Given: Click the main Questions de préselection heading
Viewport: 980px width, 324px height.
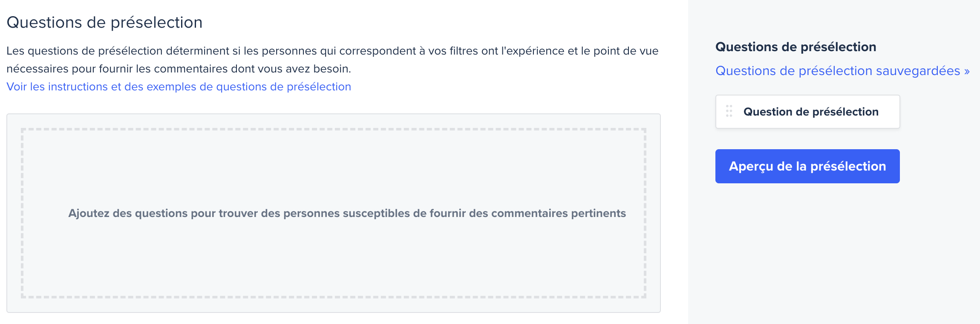Looking at the screenshot, I should 104,22.
